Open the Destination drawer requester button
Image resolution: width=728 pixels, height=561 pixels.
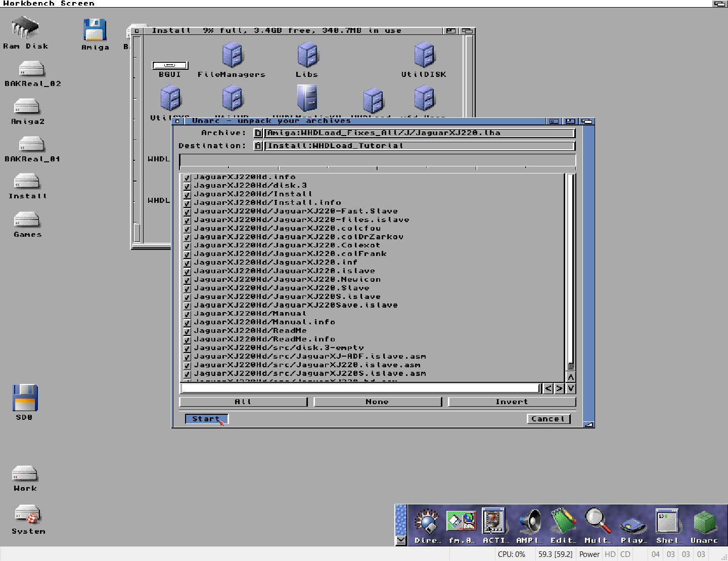click(258, 146)
